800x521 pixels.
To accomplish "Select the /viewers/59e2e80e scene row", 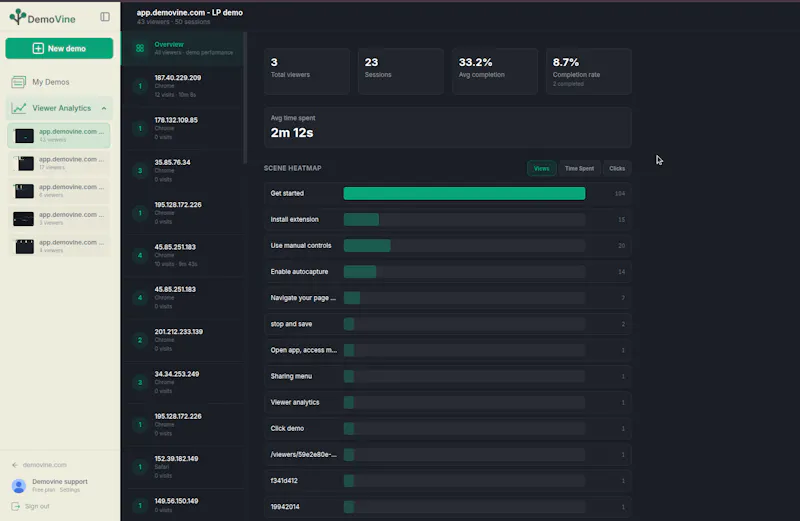I will coord(448,455).
